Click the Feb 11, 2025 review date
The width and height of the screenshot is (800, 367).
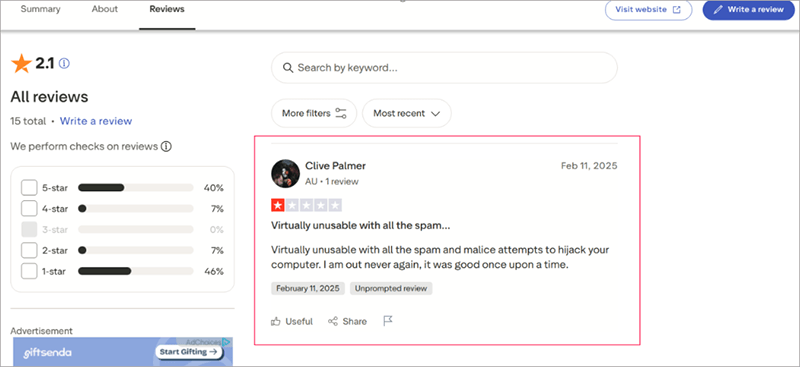point(589,166)
